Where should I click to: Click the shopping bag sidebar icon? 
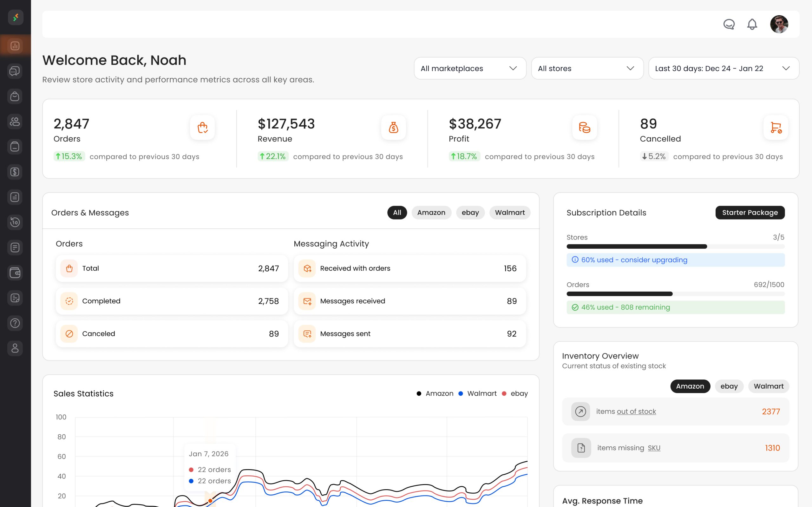tap(15, 96)
